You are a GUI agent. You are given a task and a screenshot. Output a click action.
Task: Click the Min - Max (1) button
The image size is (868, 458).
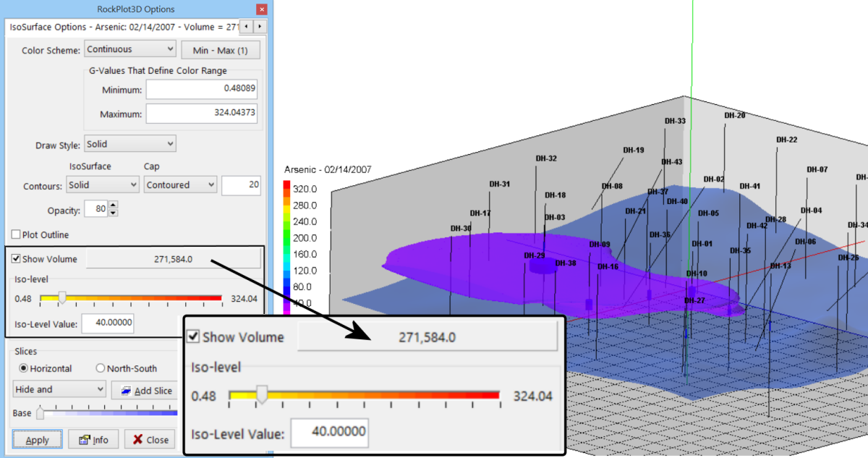tap(220, 50)
